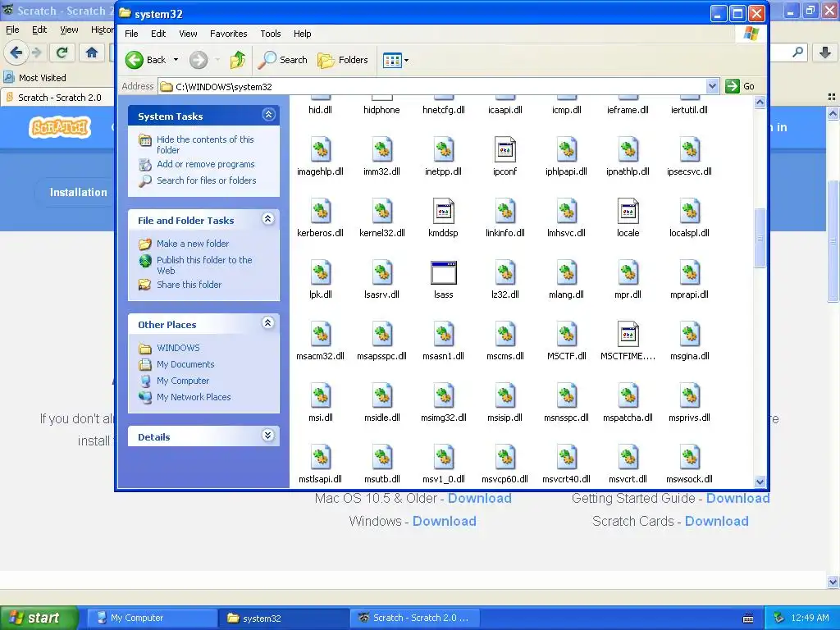This screenshot has height=630, width=840.
Task: Select the iphlpapi.dll file icon
Action: coord(566,149)
